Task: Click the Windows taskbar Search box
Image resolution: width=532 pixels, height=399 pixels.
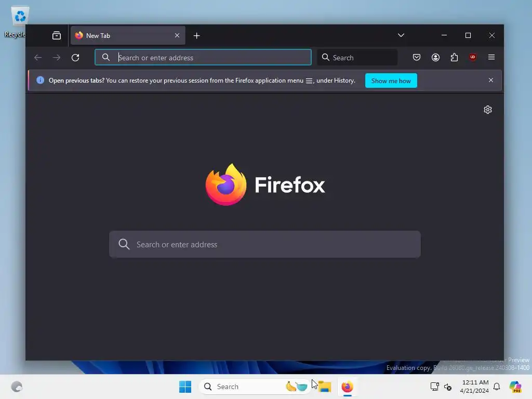Action: click(254, 387)
